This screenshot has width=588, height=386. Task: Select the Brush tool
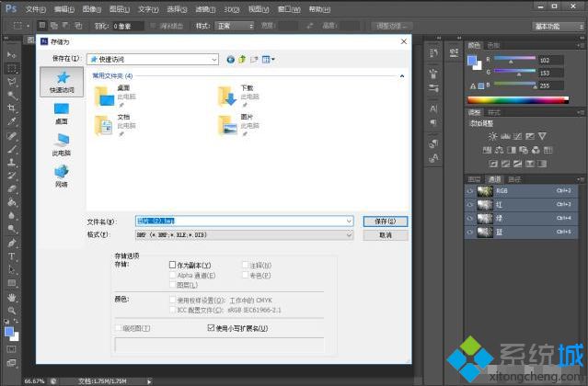click(12, 149)
